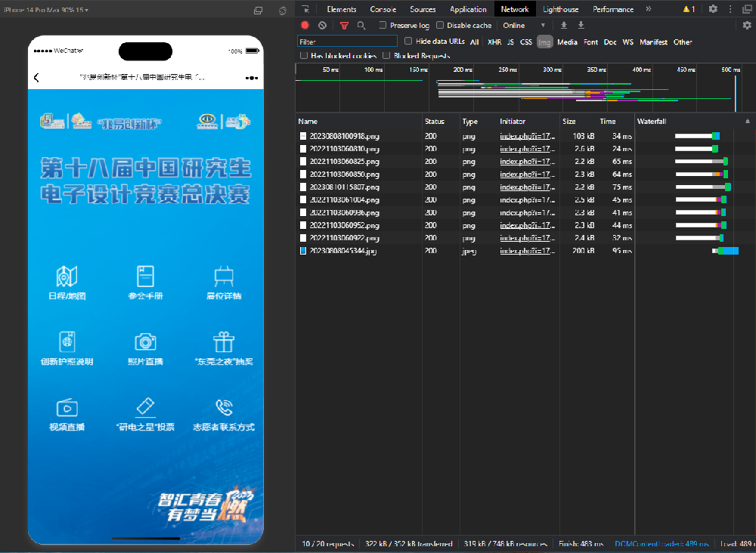756x553 pixels.
Task: Filter requests by Manifest
Action: (653, 42)
